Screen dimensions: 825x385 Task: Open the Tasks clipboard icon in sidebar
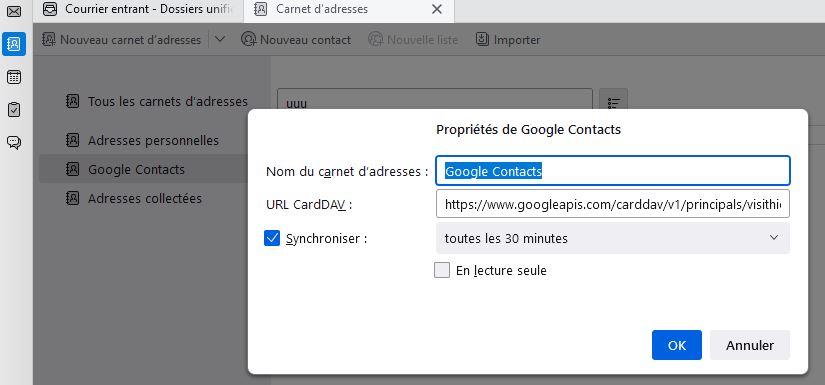tap(14, 110)
